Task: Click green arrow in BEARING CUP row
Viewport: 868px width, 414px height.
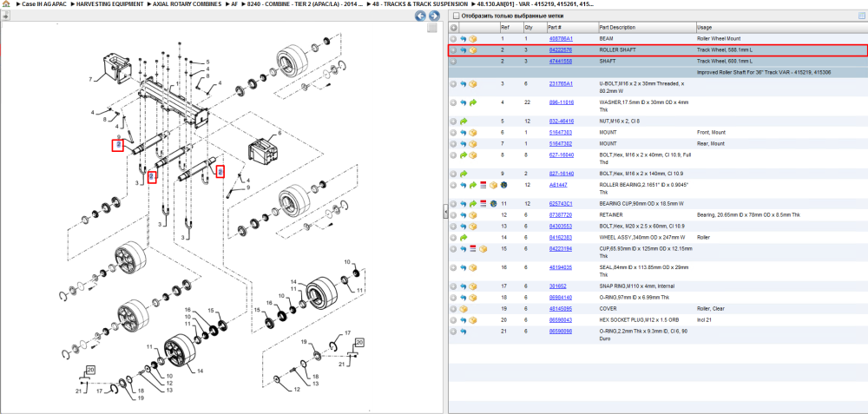Action: pyautogui.click(x=473, y=204)
